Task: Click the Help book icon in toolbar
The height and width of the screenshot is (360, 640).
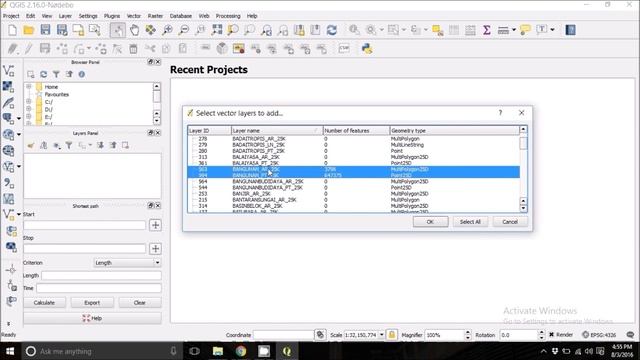Action: (571, 30)
